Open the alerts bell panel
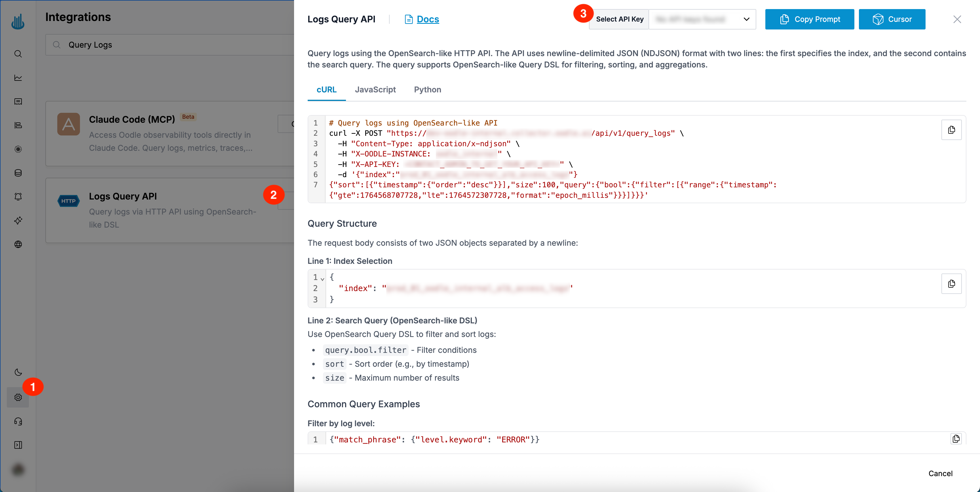Screen dimensions: 980x492 [x=18, y=196]
